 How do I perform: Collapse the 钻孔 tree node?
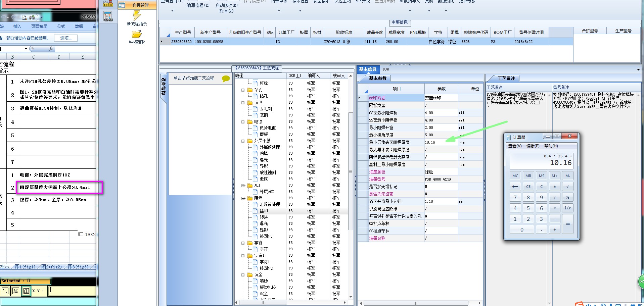click(x=243, y=90)
